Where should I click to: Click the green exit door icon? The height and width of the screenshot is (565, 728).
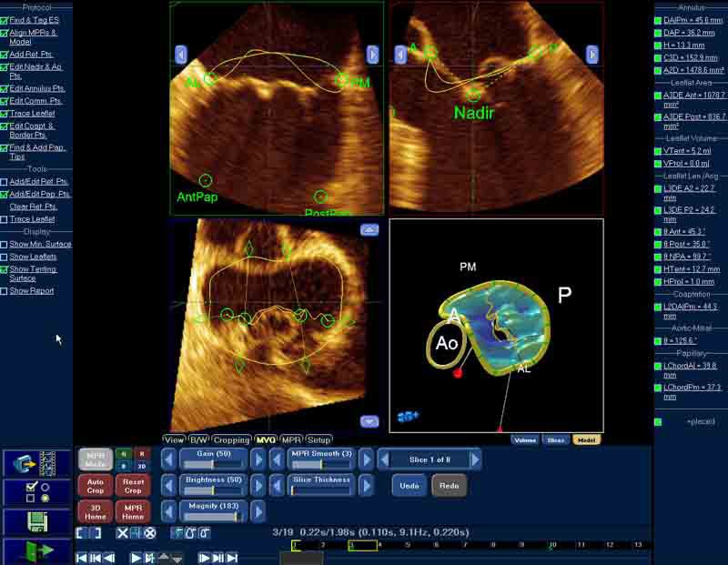(35, 551)
